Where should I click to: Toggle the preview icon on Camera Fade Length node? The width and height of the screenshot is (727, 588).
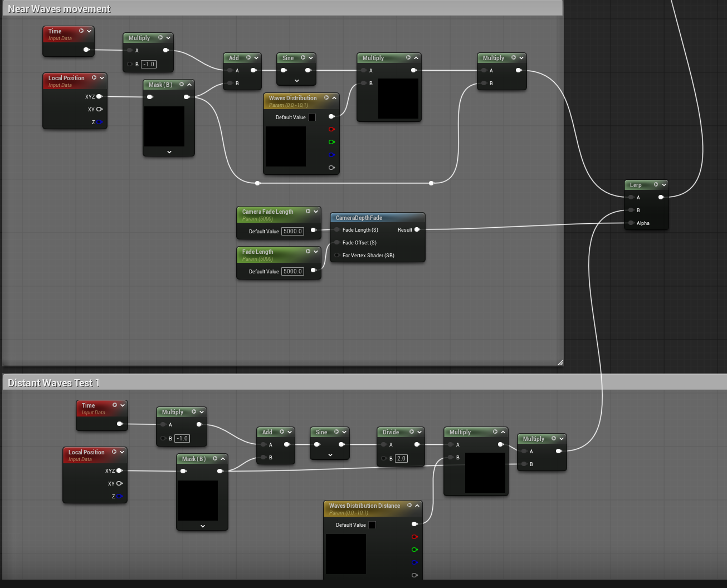308,212
